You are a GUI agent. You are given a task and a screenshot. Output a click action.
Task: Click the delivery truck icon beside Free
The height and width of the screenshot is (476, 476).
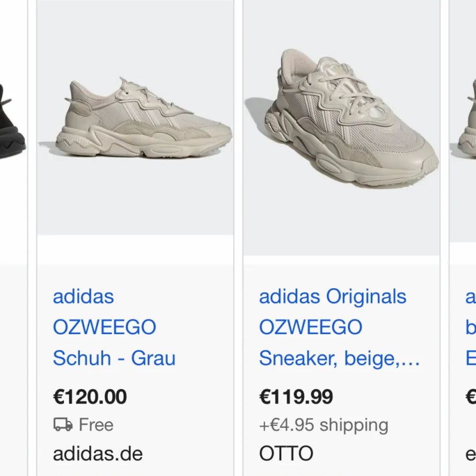tap(63, 425)
